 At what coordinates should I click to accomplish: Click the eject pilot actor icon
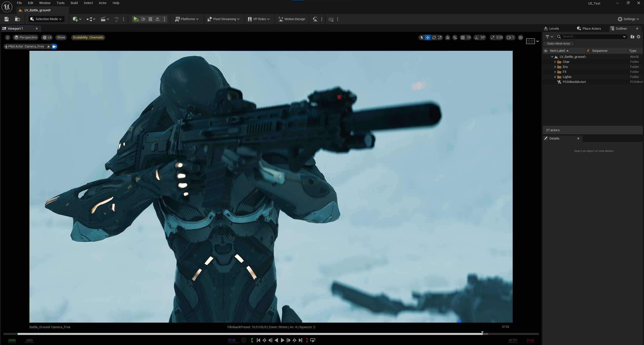tap(49, 47)
